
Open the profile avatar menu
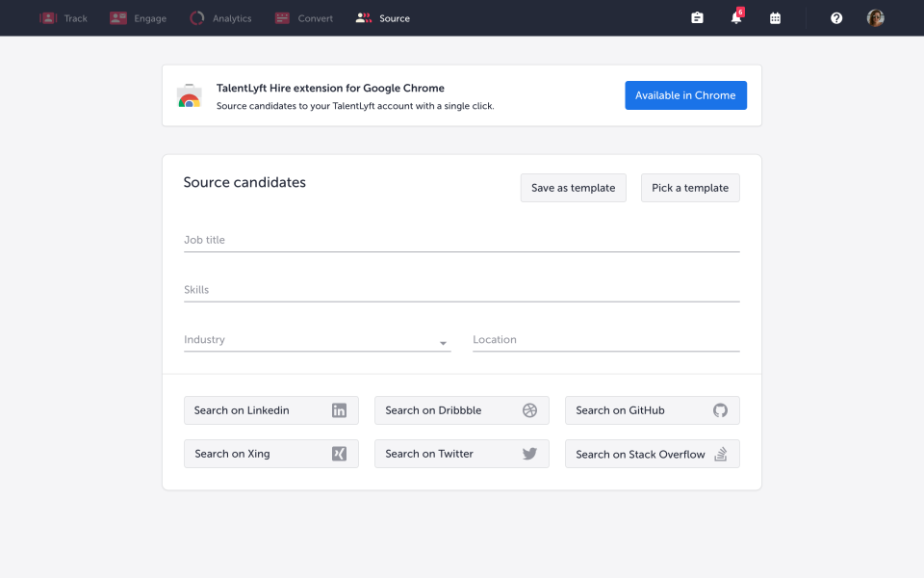point(875,17)
